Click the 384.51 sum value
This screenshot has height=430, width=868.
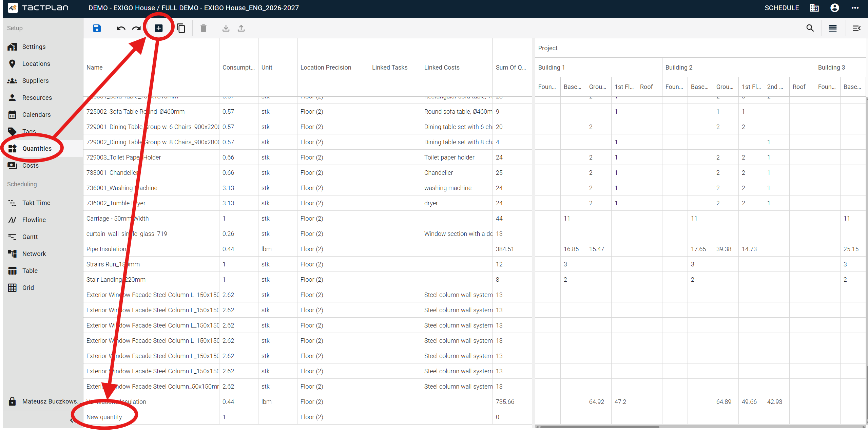(505, 249)
